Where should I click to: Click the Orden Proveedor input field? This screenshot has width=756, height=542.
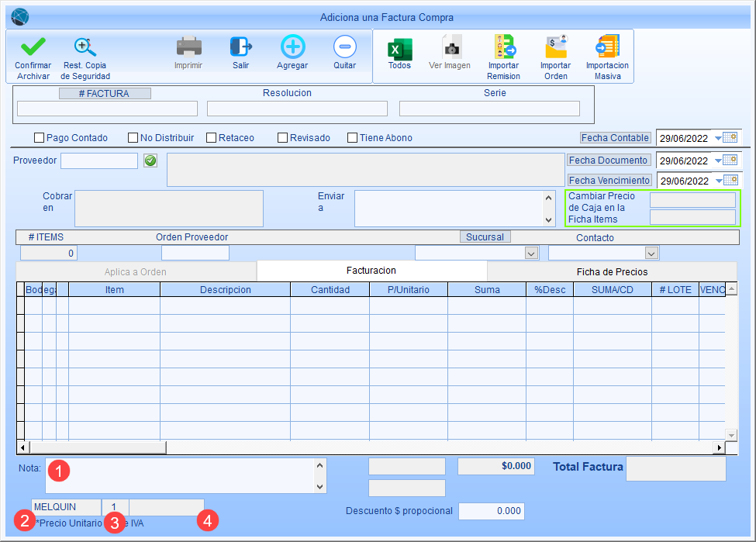pos(195,253)
